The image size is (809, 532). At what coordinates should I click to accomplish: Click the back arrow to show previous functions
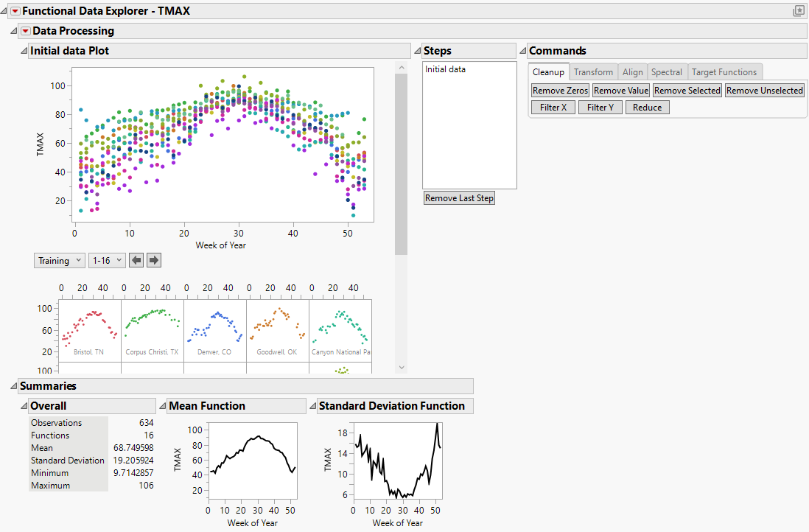point(136,260)
